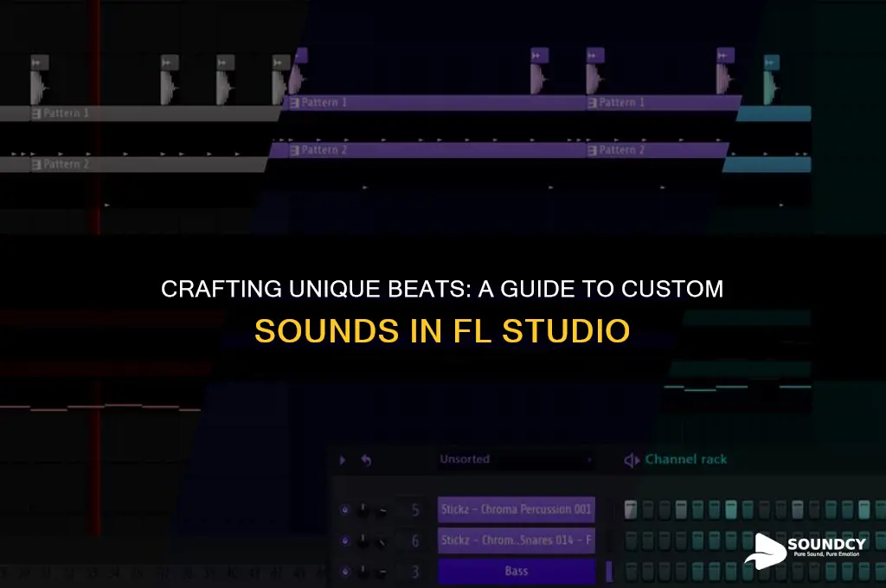Select the lower teal pattern clip in playlist
Image resolution: width=886 pixels, height=588 pixels.
click(767, 165)
